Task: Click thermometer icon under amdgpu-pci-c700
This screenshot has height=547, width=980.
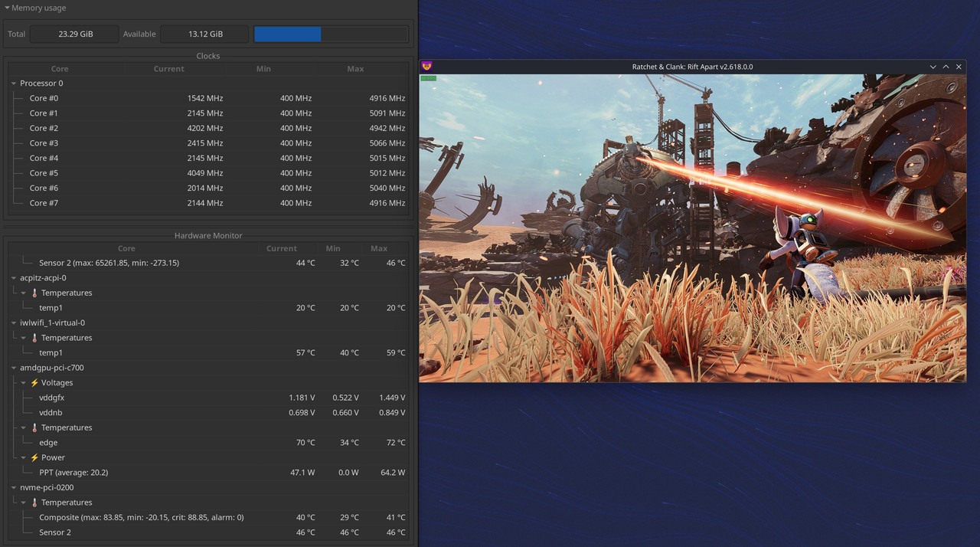Action: (34, 427)
